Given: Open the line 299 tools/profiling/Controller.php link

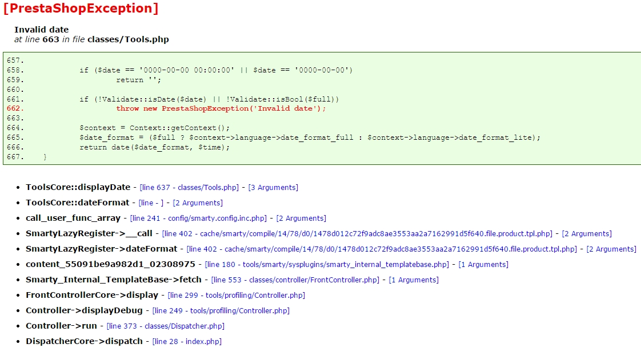Looking at the screenshot, I should (237, 295).
